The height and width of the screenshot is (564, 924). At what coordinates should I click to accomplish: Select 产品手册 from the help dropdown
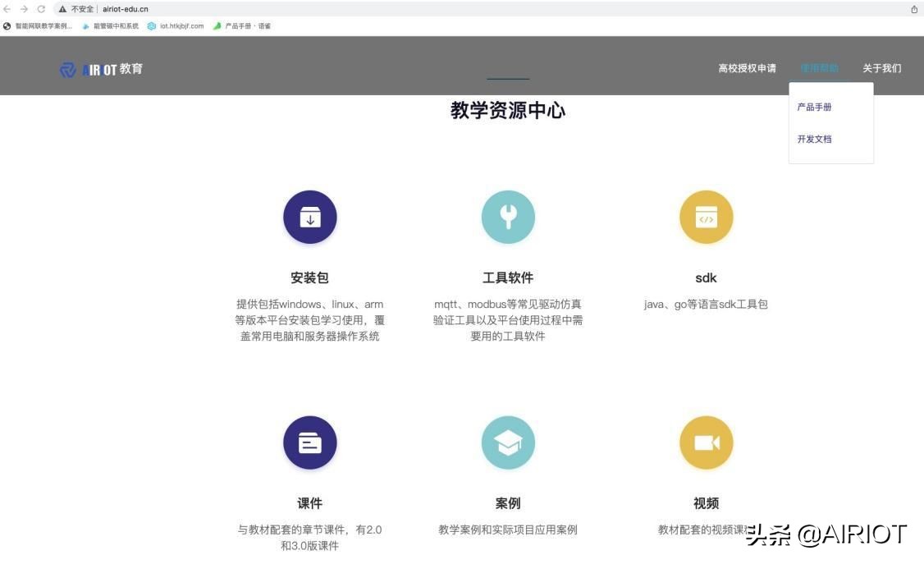pos(813,107)
